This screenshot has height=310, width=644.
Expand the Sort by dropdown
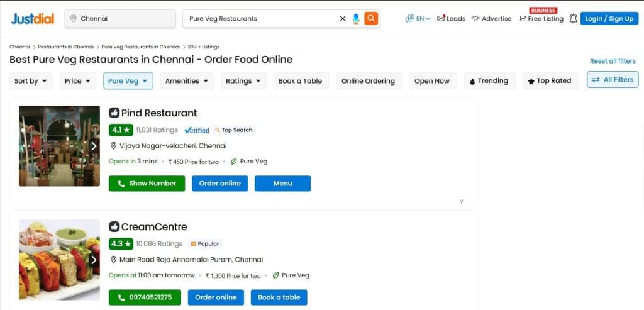coord(31,81)
